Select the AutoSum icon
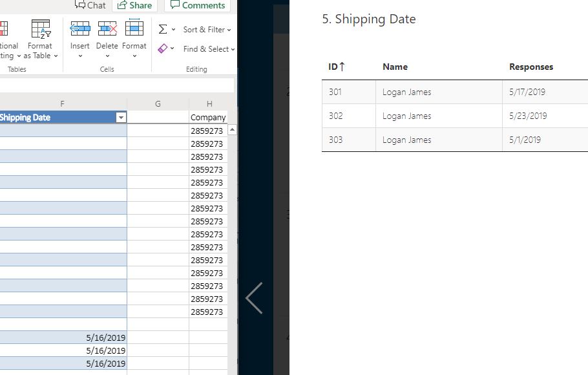This screenshot has height=375, width=588. pos(163,29)
